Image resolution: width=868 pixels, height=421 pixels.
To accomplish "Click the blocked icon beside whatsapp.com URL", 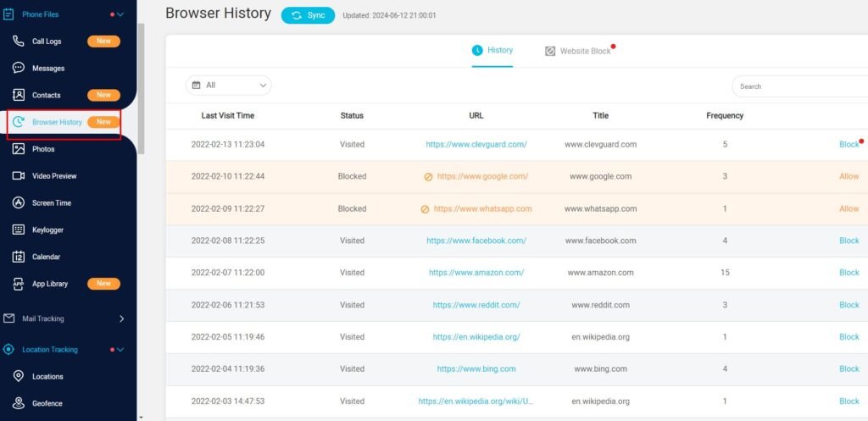I will pos(425,209).
